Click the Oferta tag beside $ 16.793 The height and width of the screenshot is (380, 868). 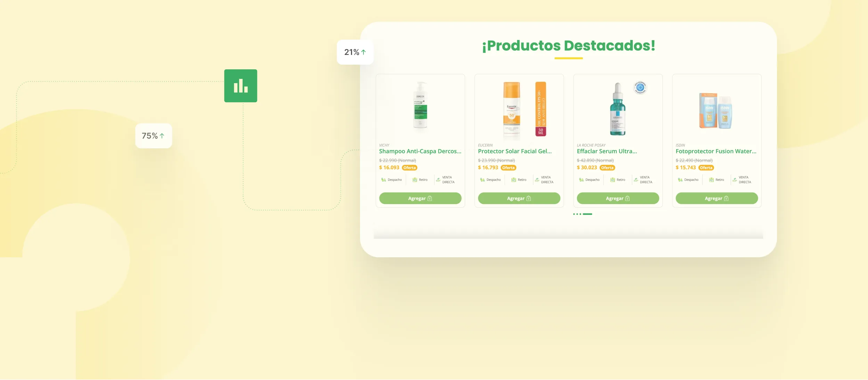point(508,168)
